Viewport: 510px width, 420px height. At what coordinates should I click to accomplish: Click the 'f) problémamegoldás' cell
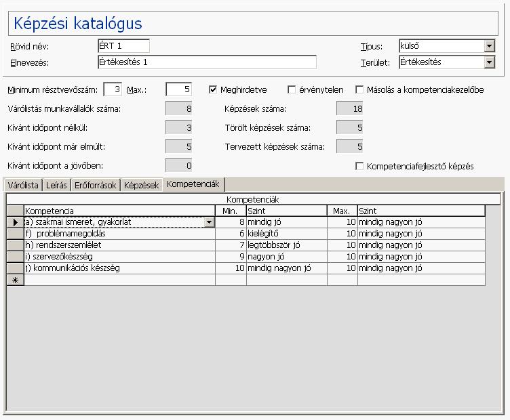click(x=119, y=234)
